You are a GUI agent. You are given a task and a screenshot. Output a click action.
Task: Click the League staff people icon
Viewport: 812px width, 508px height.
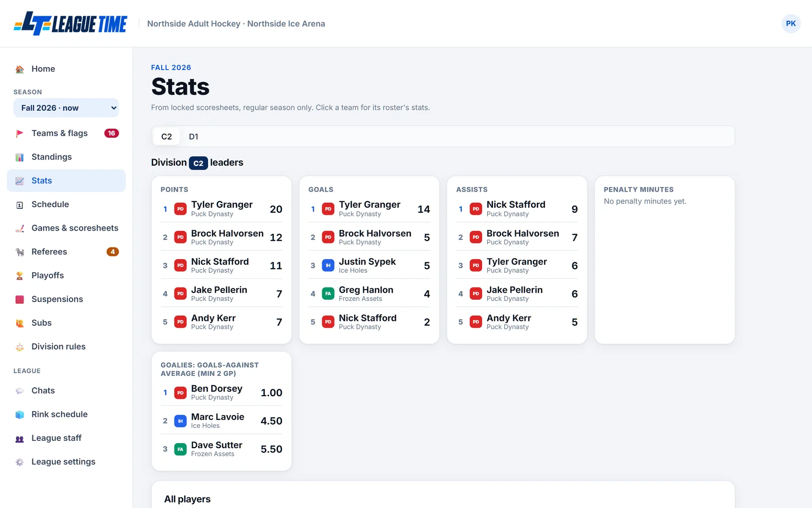pos(20,438)
